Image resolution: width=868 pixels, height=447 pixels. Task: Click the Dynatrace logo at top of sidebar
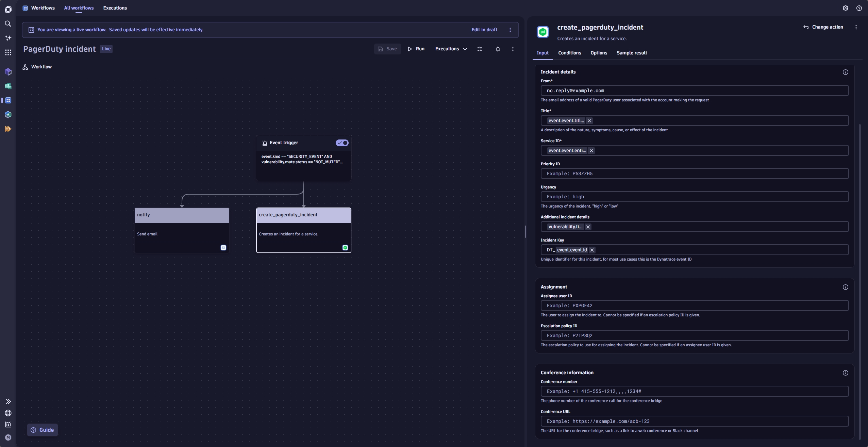point(8,9)
